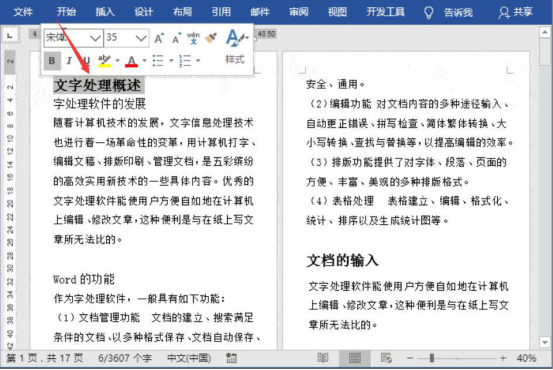553x370 pixels.
Task: Open the 引用 ribbon tab
Action: [x=221, y=12]
